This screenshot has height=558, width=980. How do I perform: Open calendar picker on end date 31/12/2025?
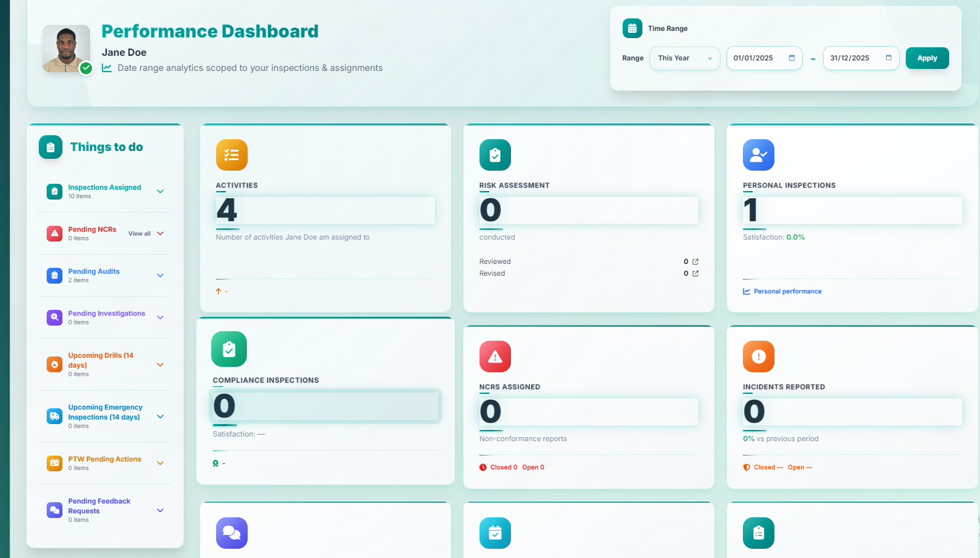pos(888,58)
